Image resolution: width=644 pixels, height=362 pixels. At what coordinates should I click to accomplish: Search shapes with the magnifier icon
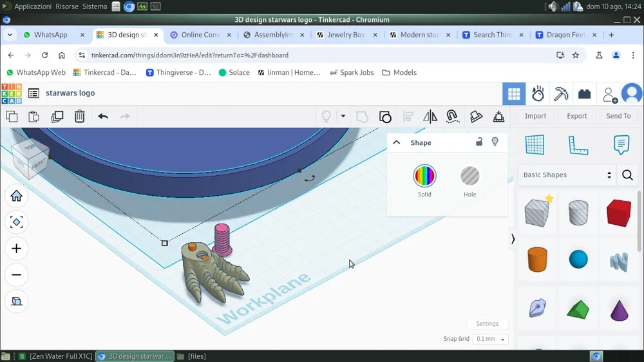627,175
